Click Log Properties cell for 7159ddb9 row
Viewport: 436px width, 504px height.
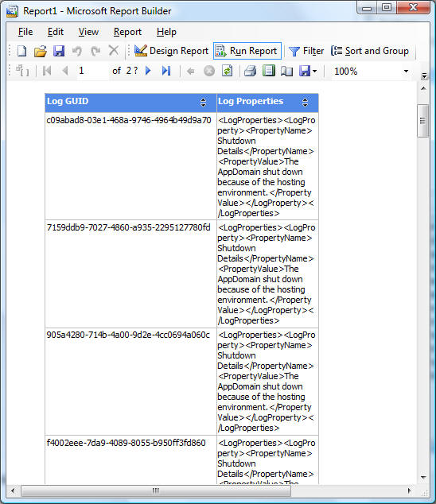coord(267,273)
